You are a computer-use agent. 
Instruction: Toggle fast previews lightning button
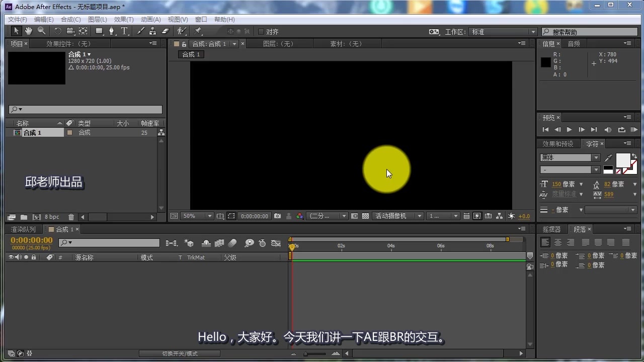click(x=477, y=216)
